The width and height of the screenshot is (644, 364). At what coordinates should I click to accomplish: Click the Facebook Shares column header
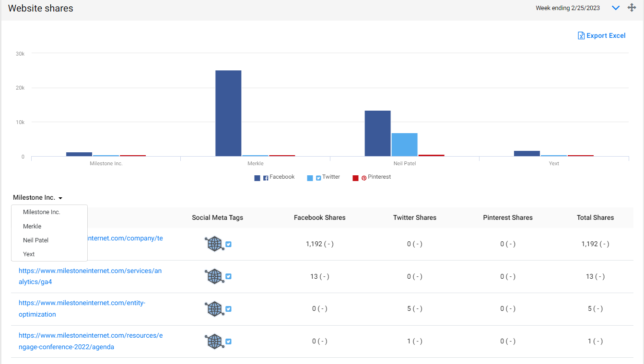[320, 217]
